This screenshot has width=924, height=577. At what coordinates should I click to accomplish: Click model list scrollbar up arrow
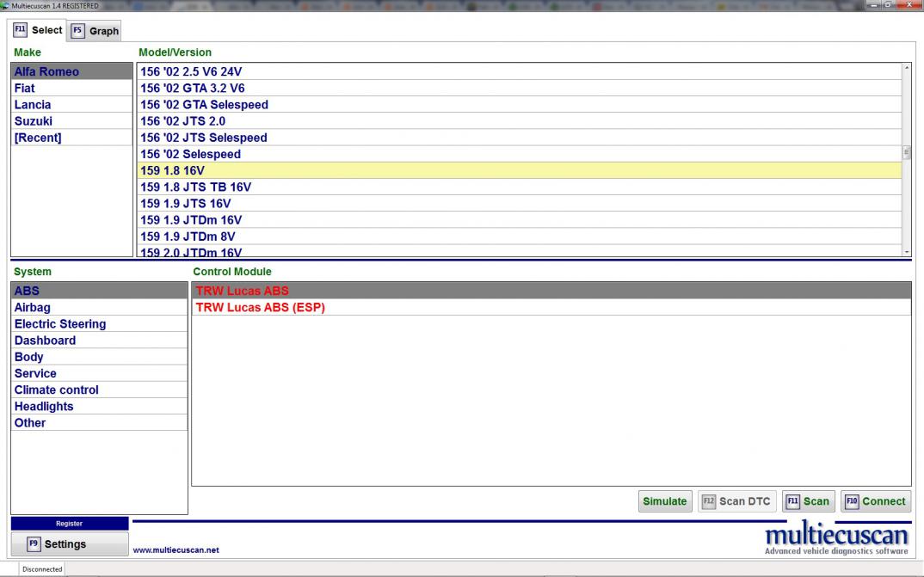[x=906, y=68]
